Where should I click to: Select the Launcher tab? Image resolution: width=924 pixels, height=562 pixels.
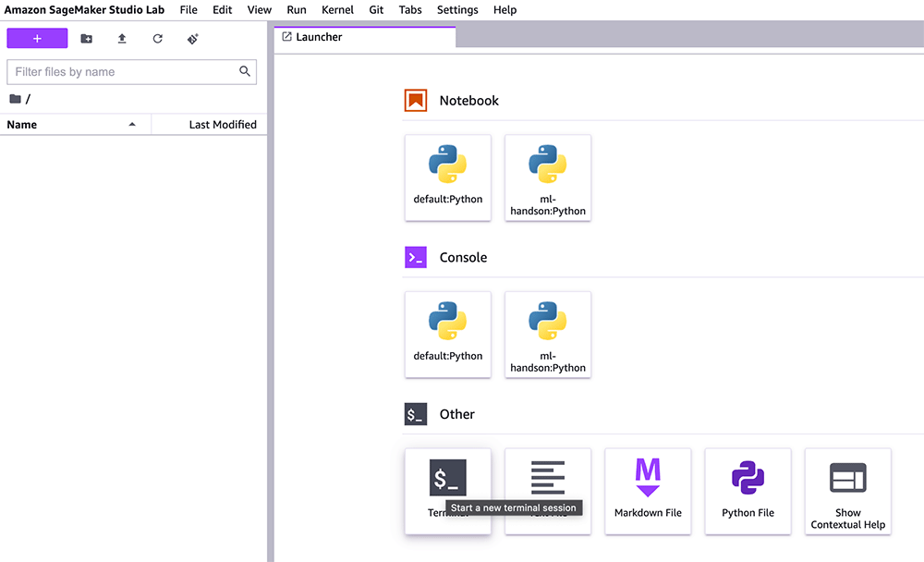click(319, 37)
